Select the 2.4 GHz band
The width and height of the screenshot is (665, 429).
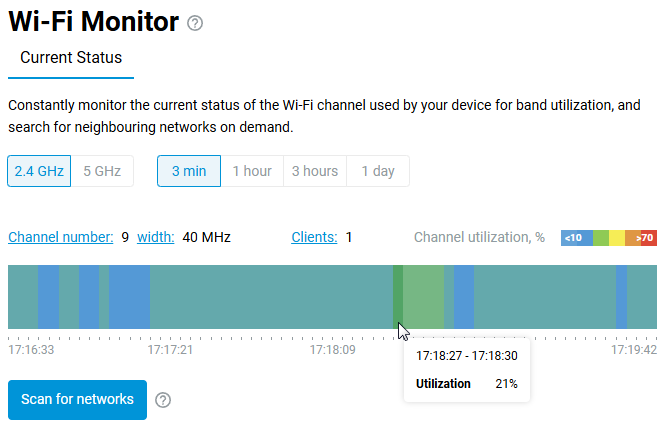coord(39,171)
